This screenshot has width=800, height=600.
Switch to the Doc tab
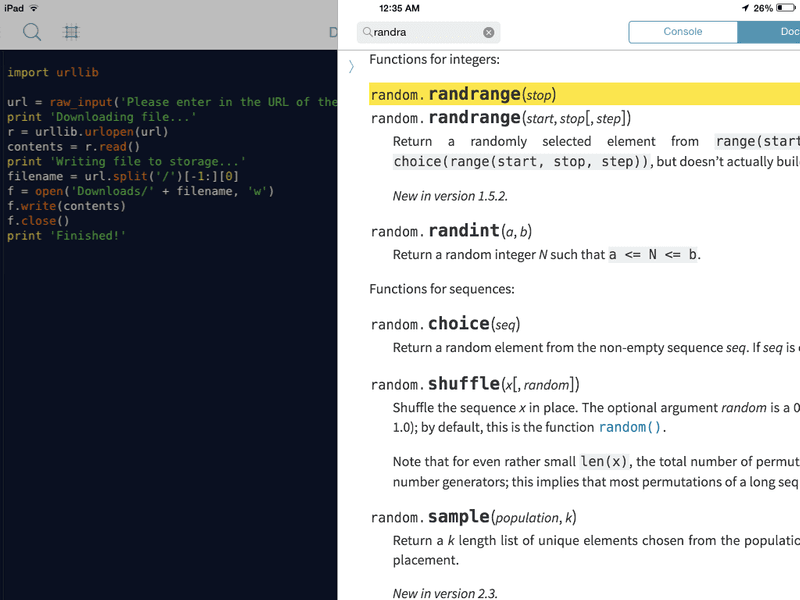[x=769, y=32]
